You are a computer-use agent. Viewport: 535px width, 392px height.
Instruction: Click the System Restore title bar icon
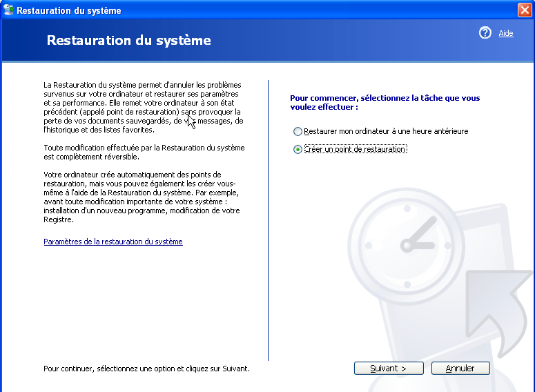coord(8,10)
